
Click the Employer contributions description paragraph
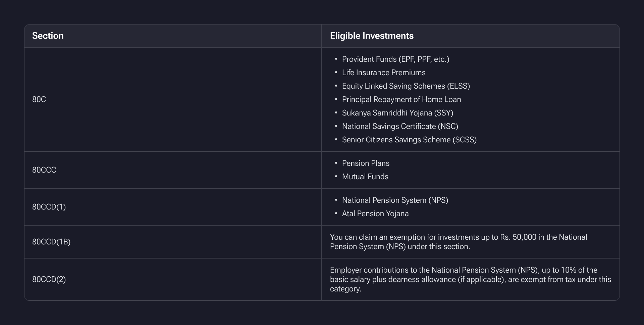[x=470, y=279]
